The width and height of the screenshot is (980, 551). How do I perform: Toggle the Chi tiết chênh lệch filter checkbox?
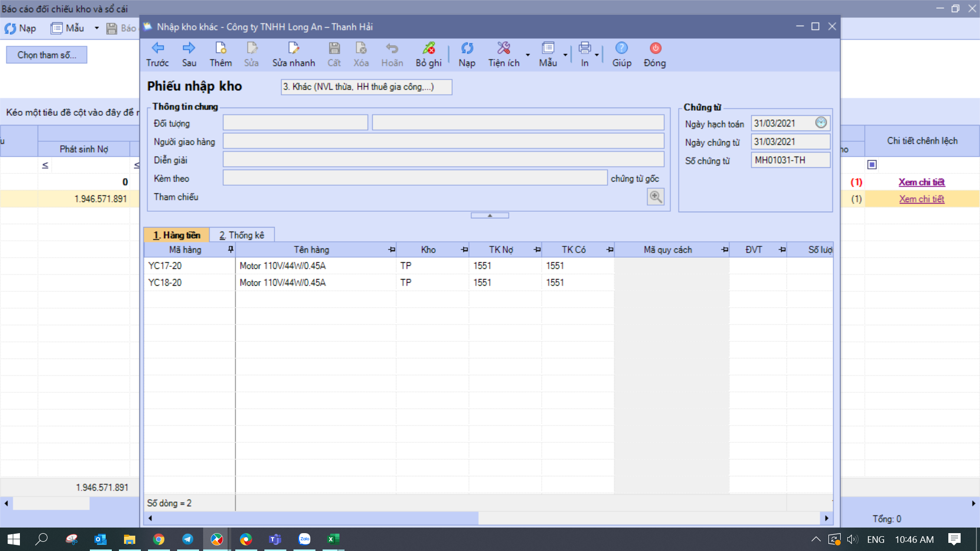tap(872, 164)
